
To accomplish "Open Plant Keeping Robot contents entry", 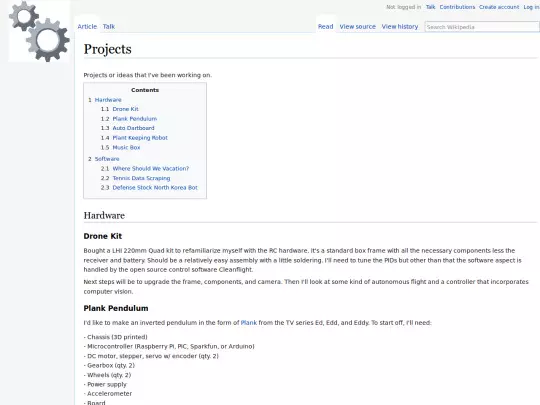I will pyautogui.click(x=140, y=138).
